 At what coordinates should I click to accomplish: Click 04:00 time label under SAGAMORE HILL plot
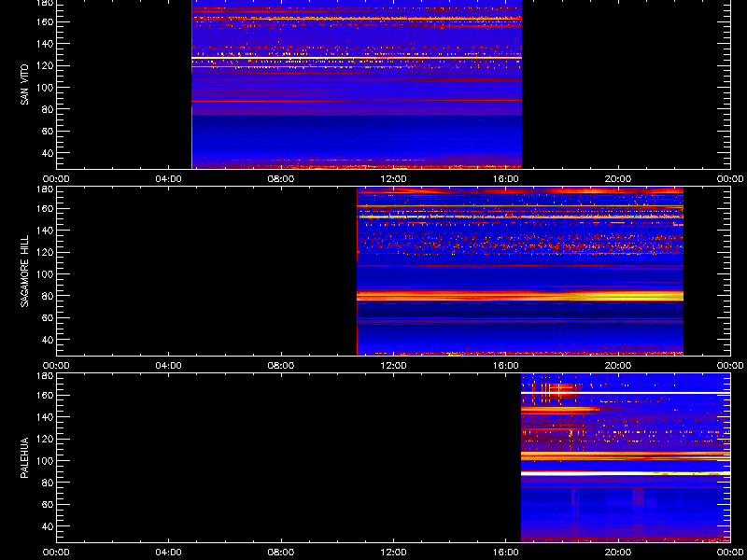169,366
